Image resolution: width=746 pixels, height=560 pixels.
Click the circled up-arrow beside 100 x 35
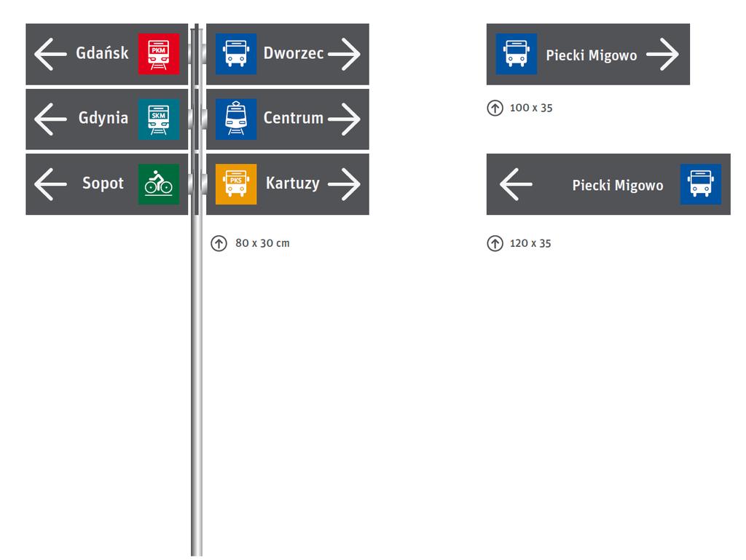coord(495,109)
